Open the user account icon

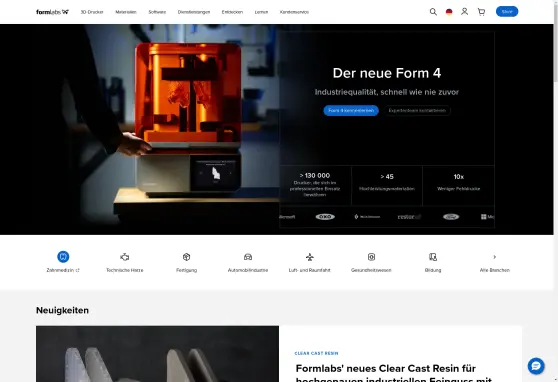pyautogui.click(x=464, y=12)
